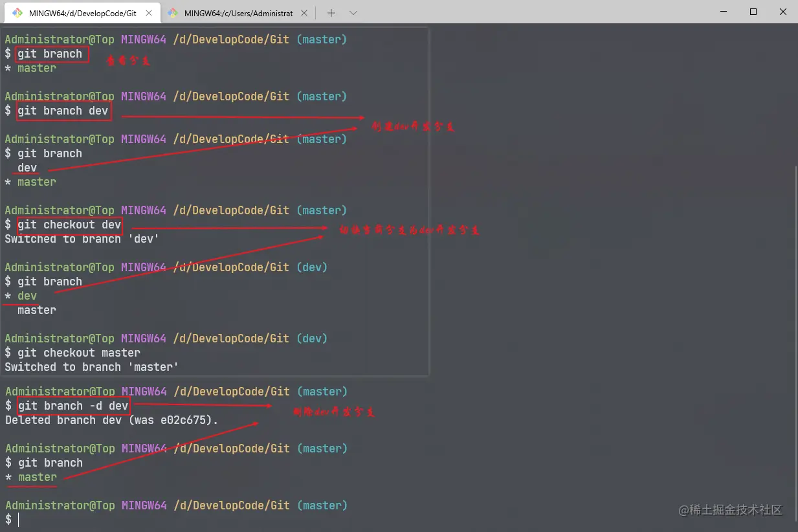Close the MINGW64:/d/DevelopCode/Git tab
The height and width of the screenshot is (532, 798).
click(150, 13)
